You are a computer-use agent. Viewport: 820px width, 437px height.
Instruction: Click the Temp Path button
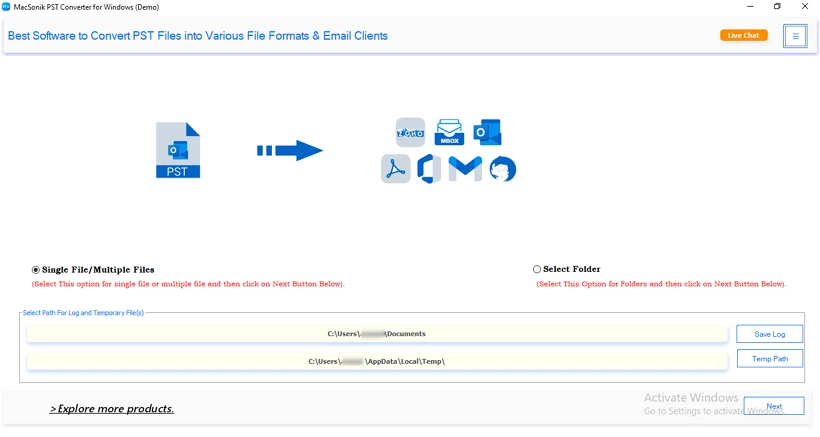pyautogui.click(x=770, y=359)
